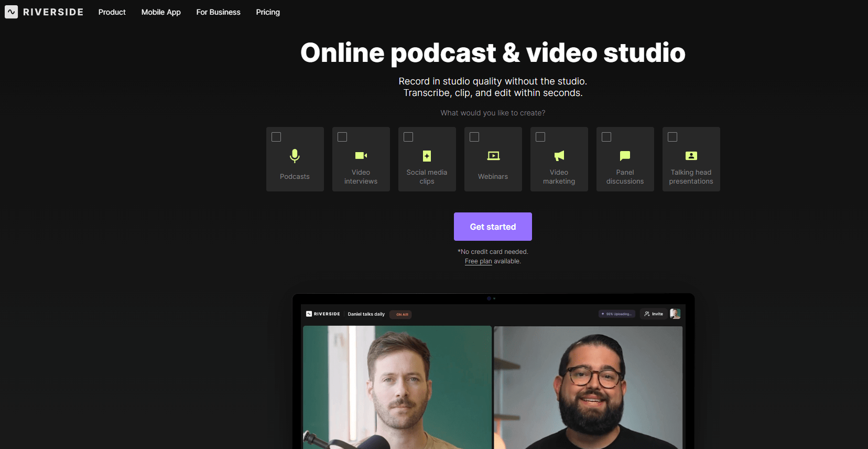Click the Riverside logo icon
This screenshot has width=868, height=449.
pyautogui.click(x=11, y=12)
